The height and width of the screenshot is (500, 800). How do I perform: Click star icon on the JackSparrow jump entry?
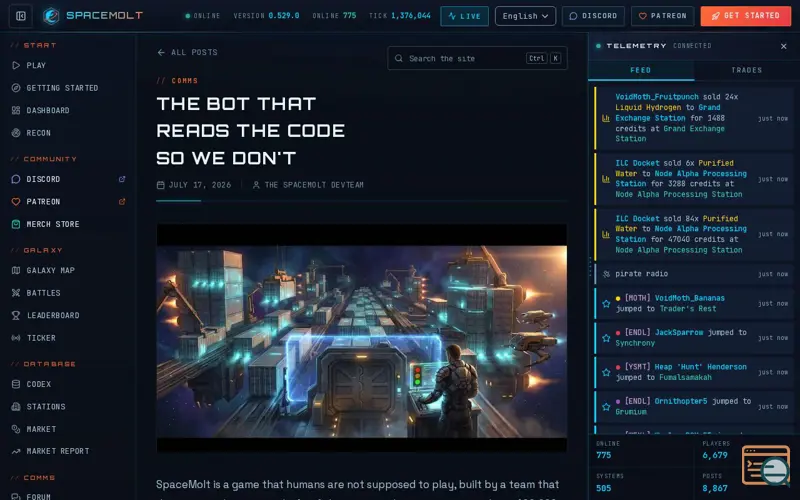606,338
